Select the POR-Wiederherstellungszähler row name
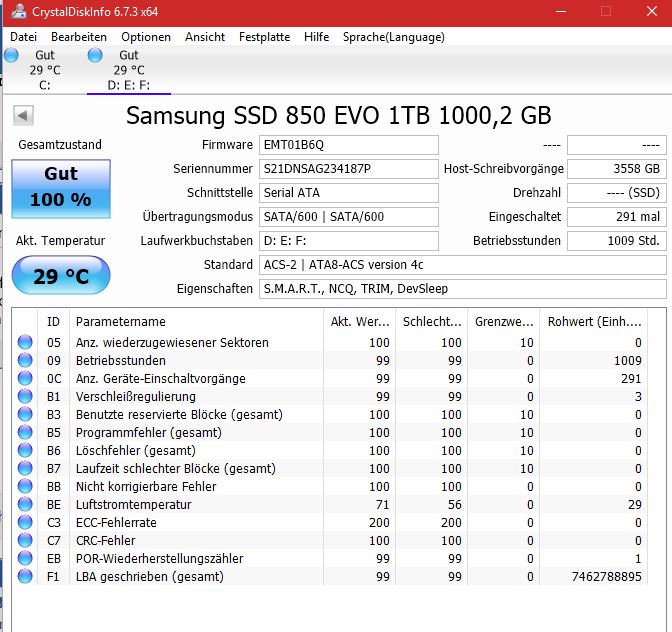This screenshot has width=672, height=632. [159, 559]
